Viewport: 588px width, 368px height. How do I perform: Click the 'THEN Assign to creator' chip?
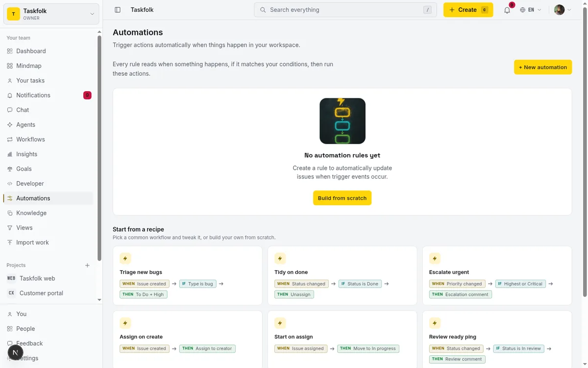pos(207,348)
